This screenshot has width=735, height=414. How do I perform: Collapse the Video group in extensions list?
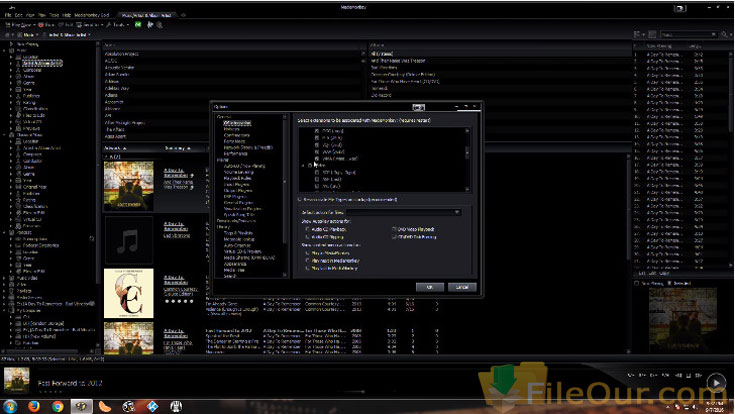tap(303, 166)
